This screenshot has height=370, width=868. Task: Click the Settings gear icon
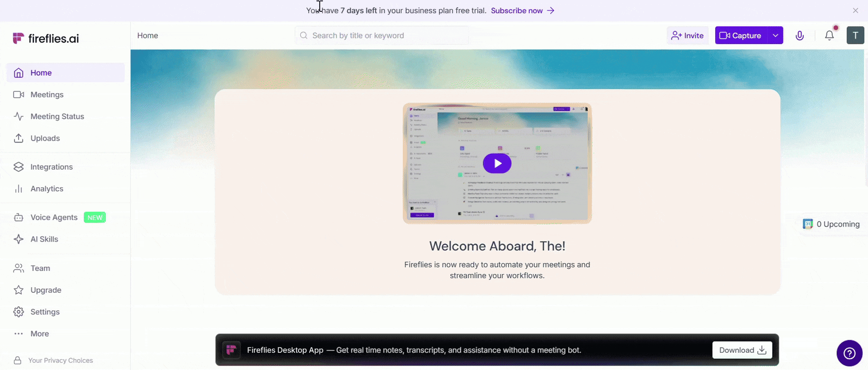[19, 312]
